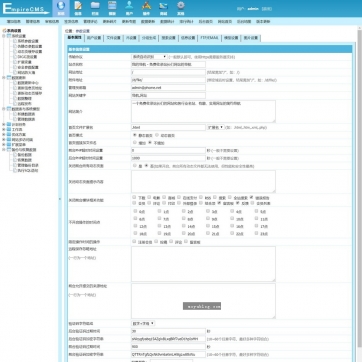Click the EmpireCMS logo
Image resolution: width=362 pixels, height=362 pixels.
(x=26, y=9)
